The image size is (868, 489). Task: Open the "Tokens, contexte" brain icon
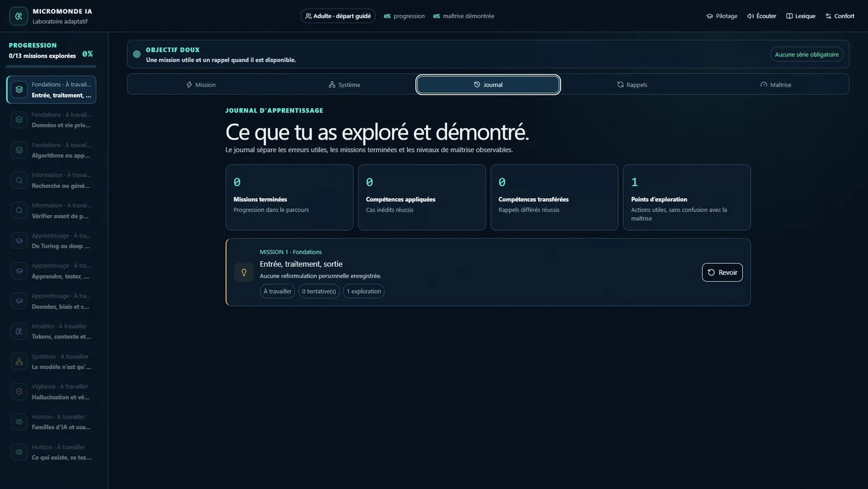point(19,331)
